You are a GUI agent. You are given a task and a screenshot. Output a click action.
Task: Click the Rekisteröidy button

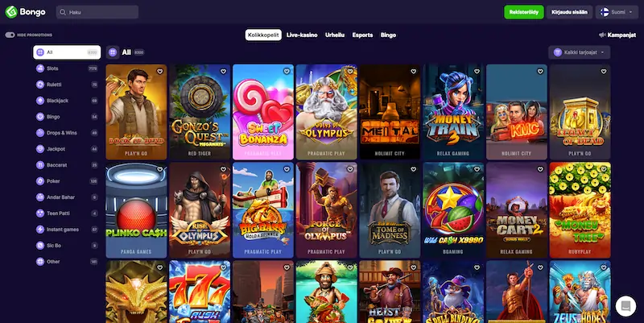(x=524, y=12)
